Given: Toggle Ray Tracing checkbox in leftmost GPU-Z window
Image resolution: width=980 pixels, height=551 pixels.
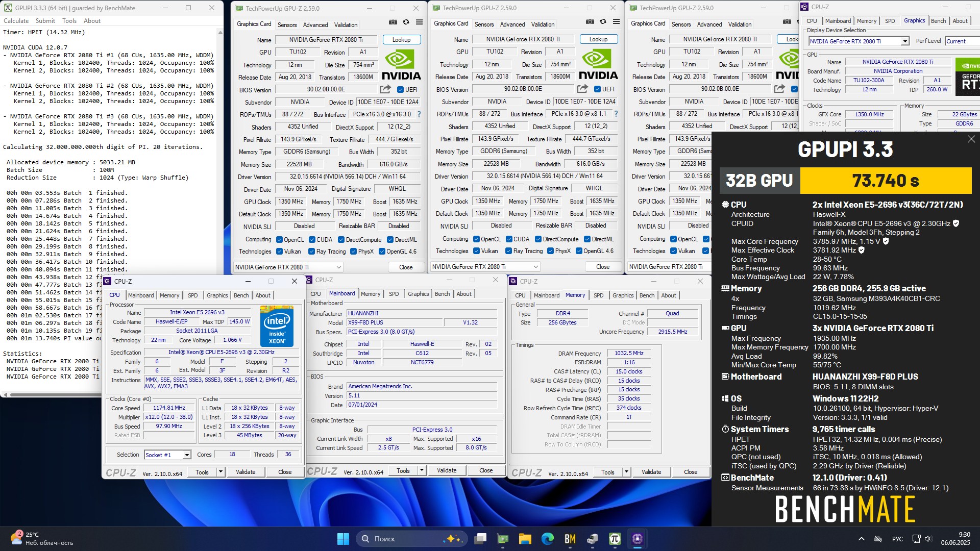Looking at the screenshot, I should coord(311,252).
